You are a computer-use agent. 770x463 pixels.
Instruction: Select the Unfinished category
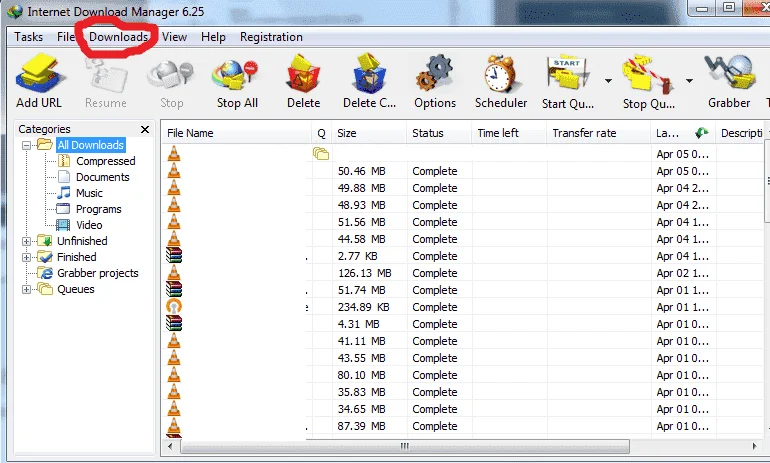[x=82, y=241]
